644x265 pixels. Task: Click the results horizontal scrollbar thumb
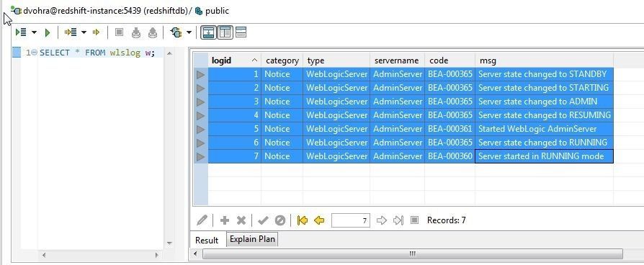tap(413, 254)
